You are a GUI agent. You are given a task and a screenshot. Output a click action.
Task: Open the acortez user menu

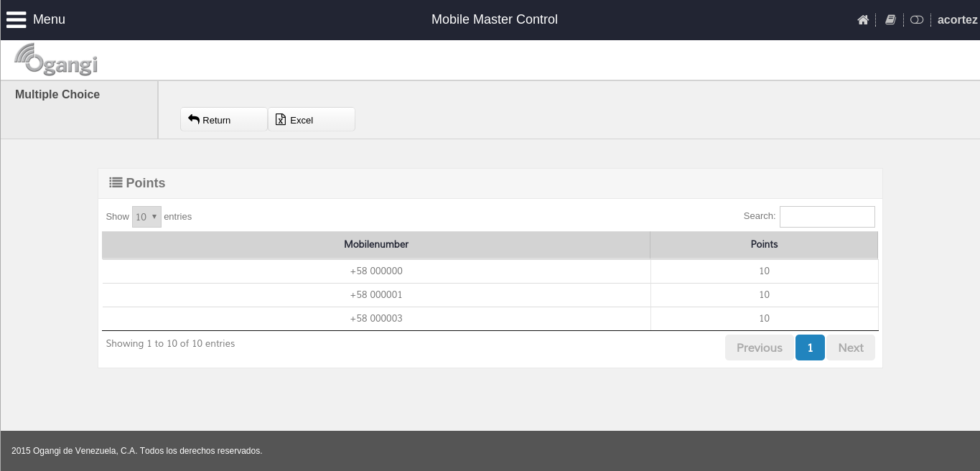point(957,20)
